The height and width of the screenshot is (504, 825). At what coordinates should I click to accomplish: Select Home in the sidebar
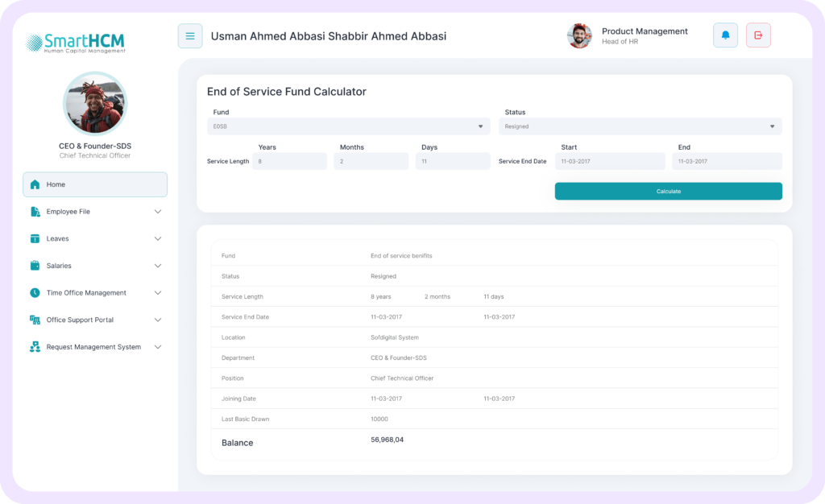[x=95, y=184]
